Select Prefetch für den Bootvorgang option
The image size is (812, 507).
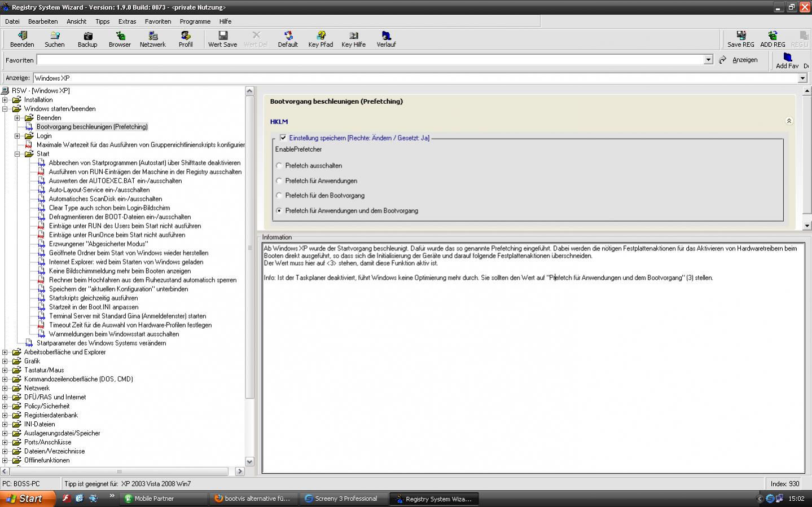[x=279, y=196]
